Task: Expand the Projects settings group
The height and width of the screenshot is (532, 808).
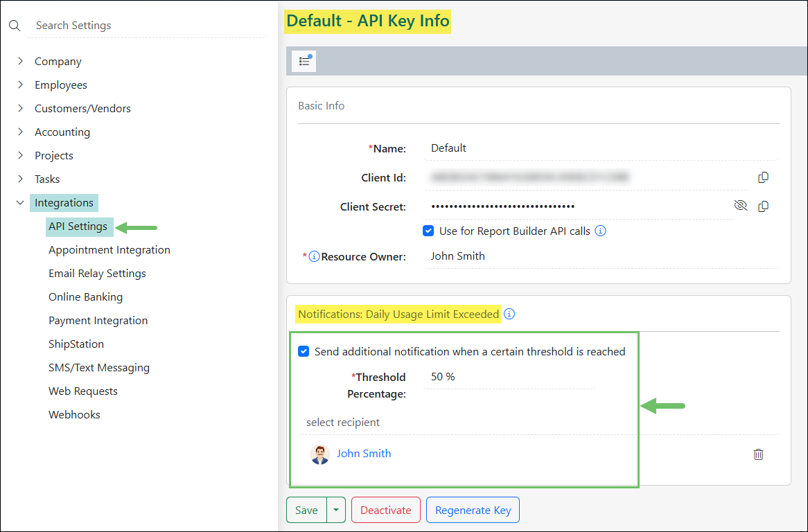Action: pyautogui.click(x=20, y=155)
